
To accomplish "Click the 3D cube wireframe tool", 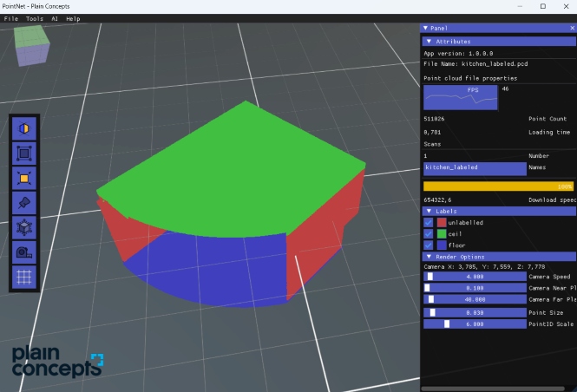I will coord(24,227).
